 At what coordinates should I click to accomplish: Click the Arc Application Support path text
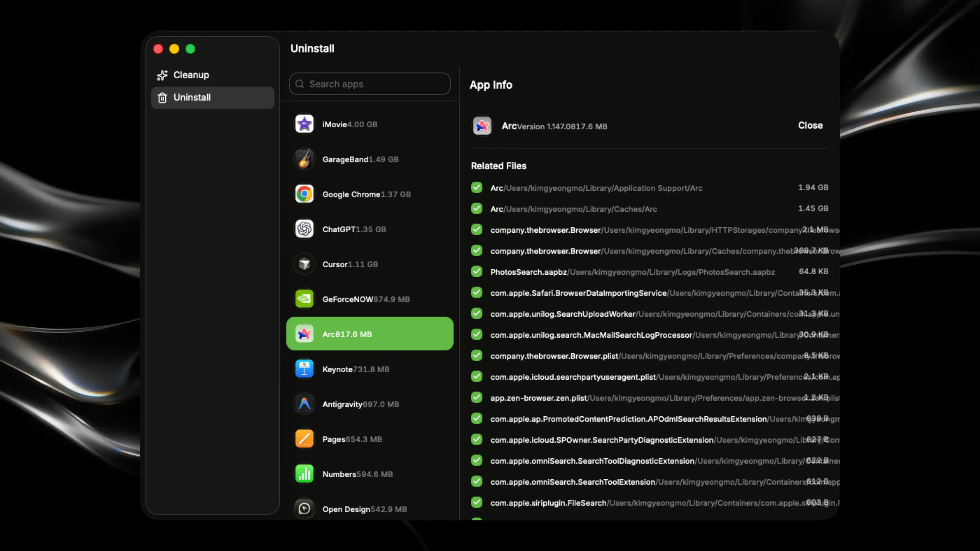[603, 188]
